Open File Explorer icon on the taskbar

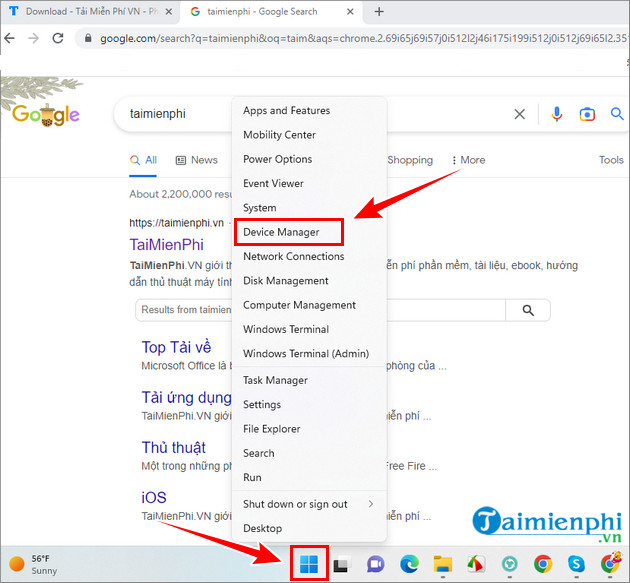pos(443,564)
